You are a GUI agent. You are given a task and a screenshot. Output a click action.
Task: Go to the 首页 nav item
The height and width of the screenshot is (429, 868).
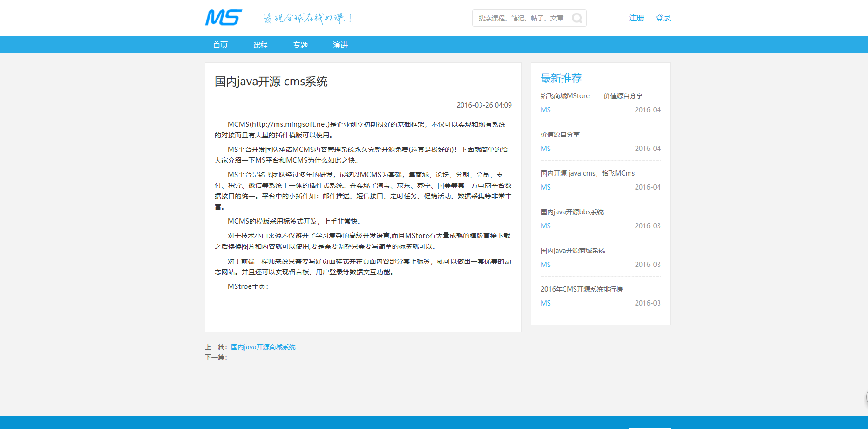pos(220,45)
